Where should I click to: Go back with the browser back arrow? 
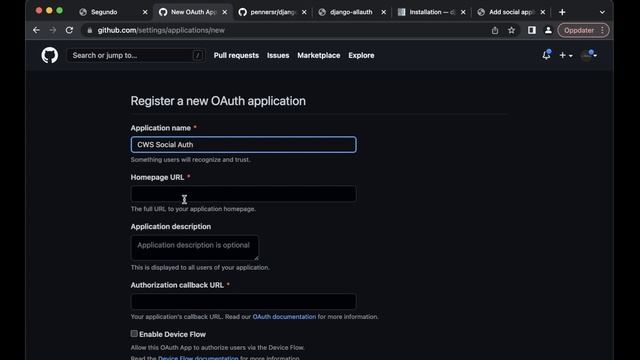pos(36,30)
